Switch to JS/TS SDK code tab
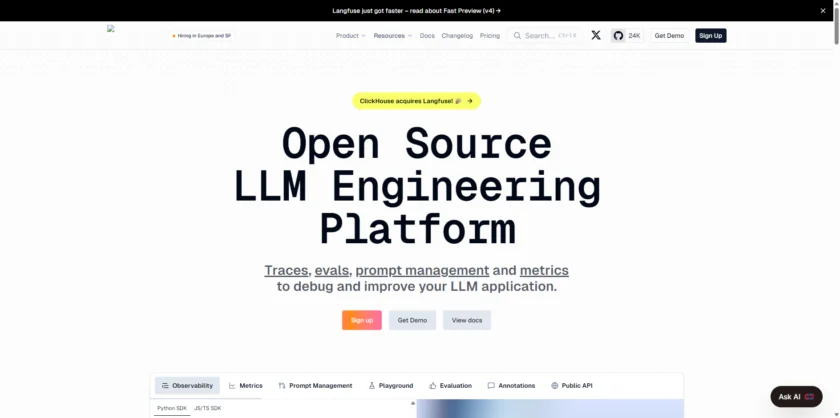Viewport: 840px width, 418px height. pos(208,408)
